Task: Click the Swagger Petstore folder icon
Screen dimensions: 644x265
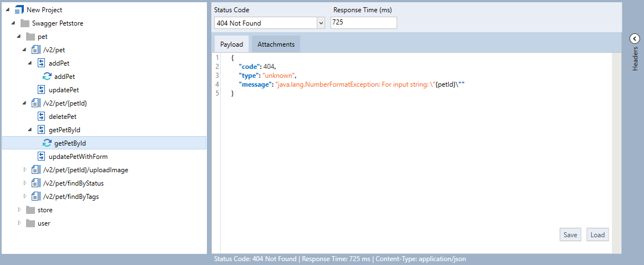Action: (25, 23)
